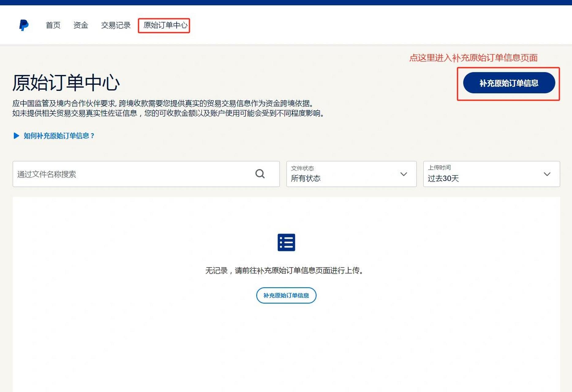Open the 首页 navigation tab
The width and height of the screenshot is (572, 392).
pyautogui.click(x=53, y=25)
